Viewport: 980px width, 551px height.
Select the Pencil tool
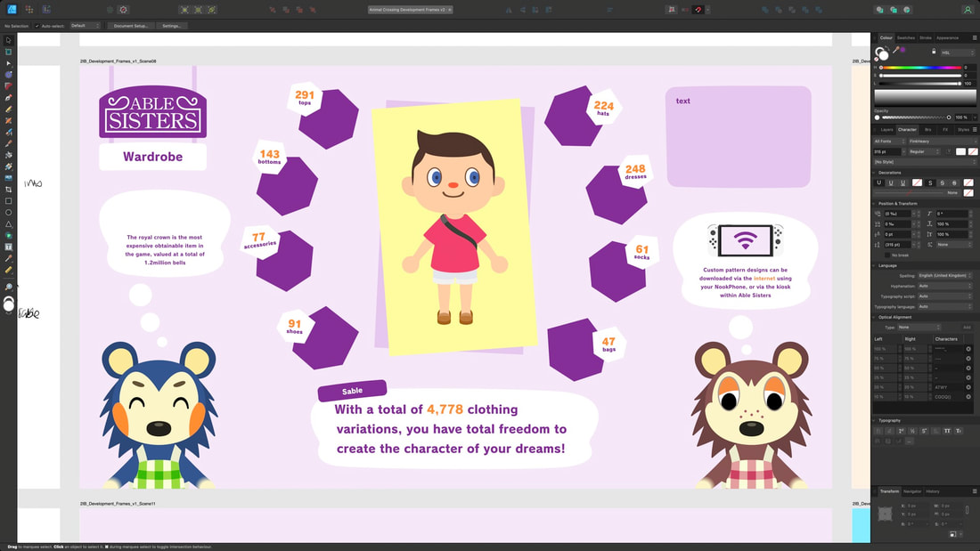pyautogui.click(x=8, y=109)
